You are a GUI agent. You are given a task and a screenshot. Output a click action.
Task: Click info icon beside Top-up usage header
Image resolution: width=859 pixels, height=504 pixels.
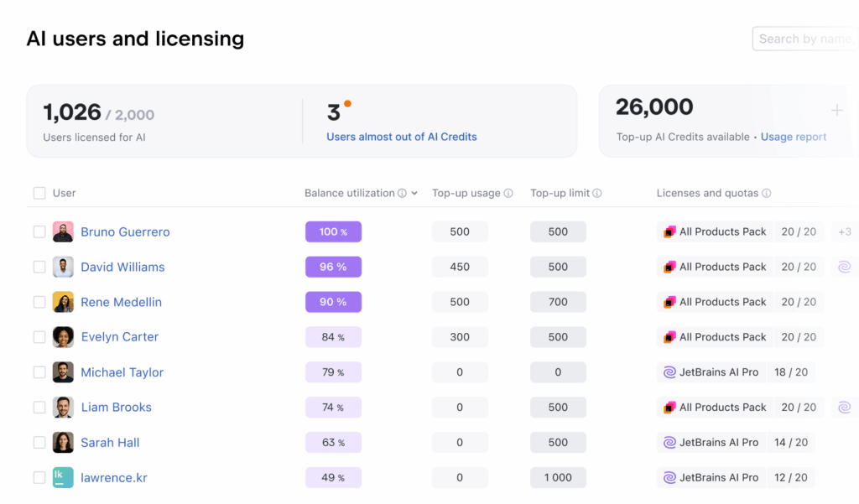(x=508, y=193)
